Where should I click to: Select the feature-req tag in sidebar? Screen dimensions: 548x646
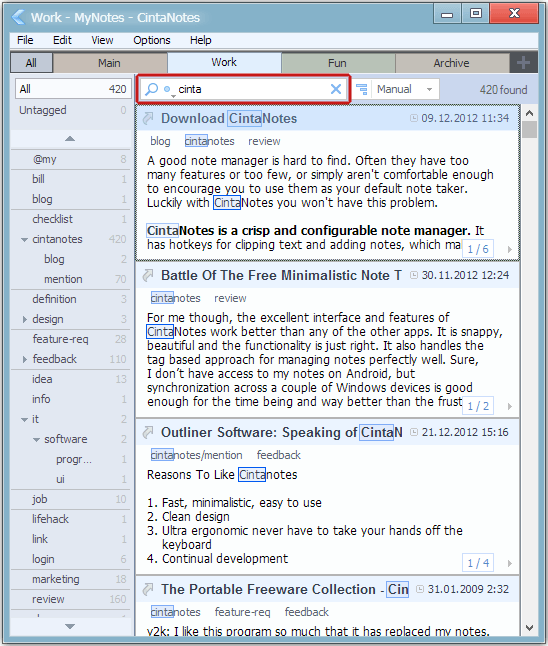pos(71,339)
